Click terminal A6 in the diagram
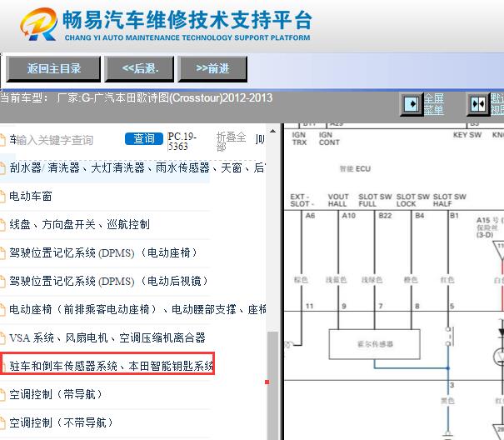Screen dimensions: 504x440 click(310, 216)
